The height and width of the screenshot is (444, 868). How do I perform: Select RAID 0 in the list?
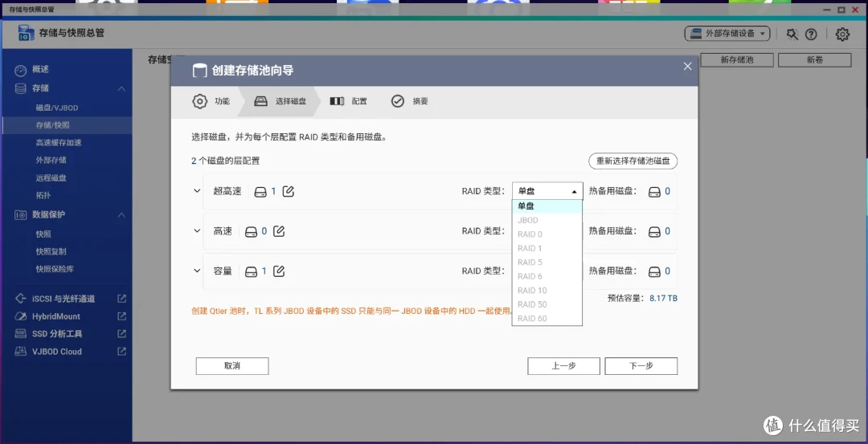547,234
